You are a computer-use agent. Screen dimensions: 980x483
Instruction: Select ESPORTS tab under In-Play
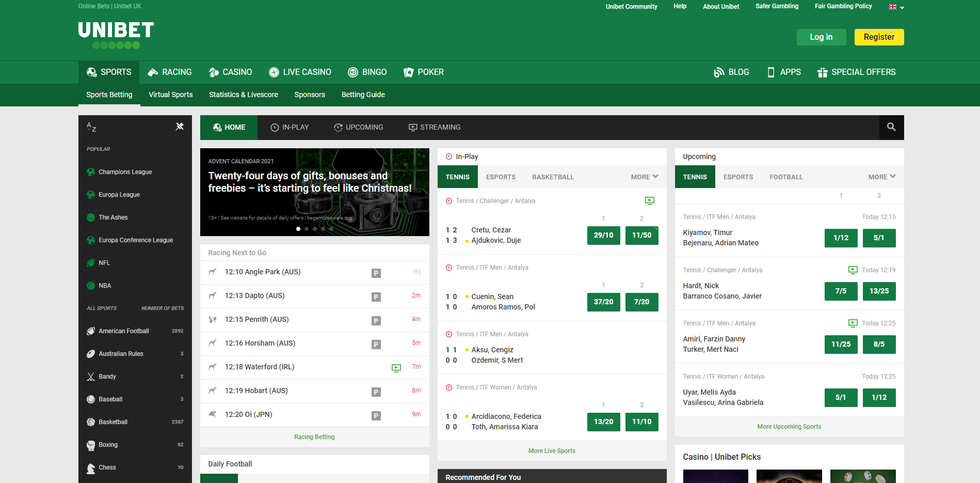501,177
